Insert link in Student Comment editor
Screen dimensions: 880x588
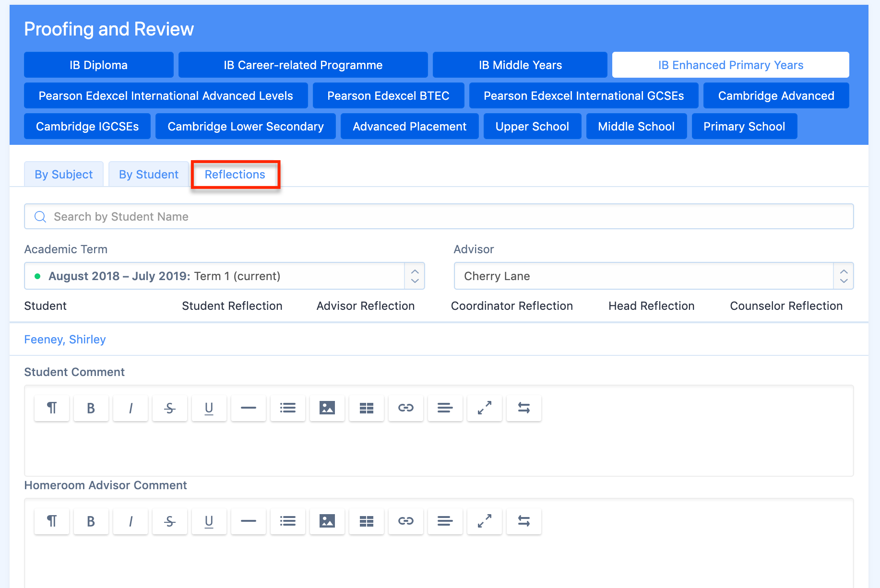click(x=406, y=408)
